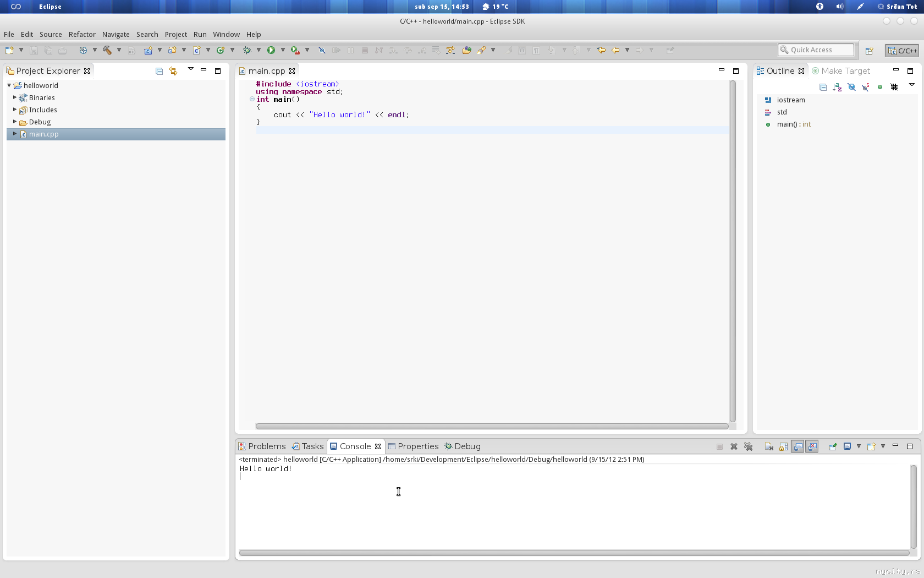924x578 pixels.
Task: Toggle Show Console on standard output change
Action: click(x=798, y=446)
